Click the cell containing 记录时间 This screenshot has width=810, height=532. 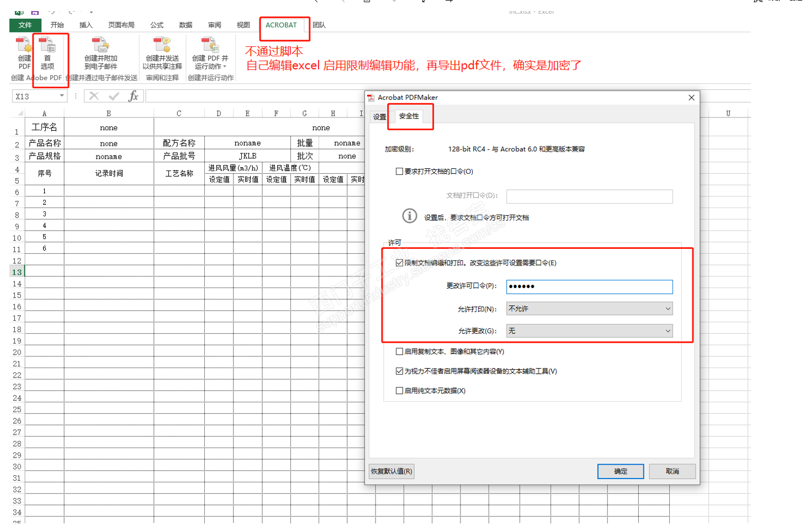point(109,173)
